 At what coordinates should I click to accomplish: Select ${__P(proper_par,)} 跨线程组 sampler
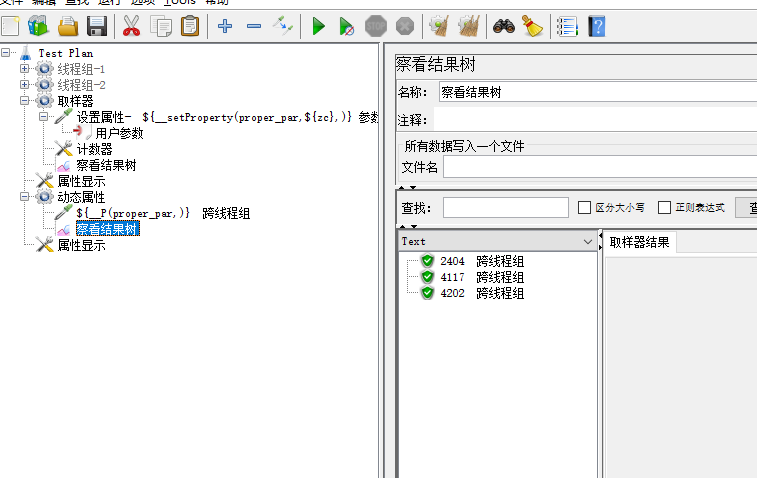(163, 213)
